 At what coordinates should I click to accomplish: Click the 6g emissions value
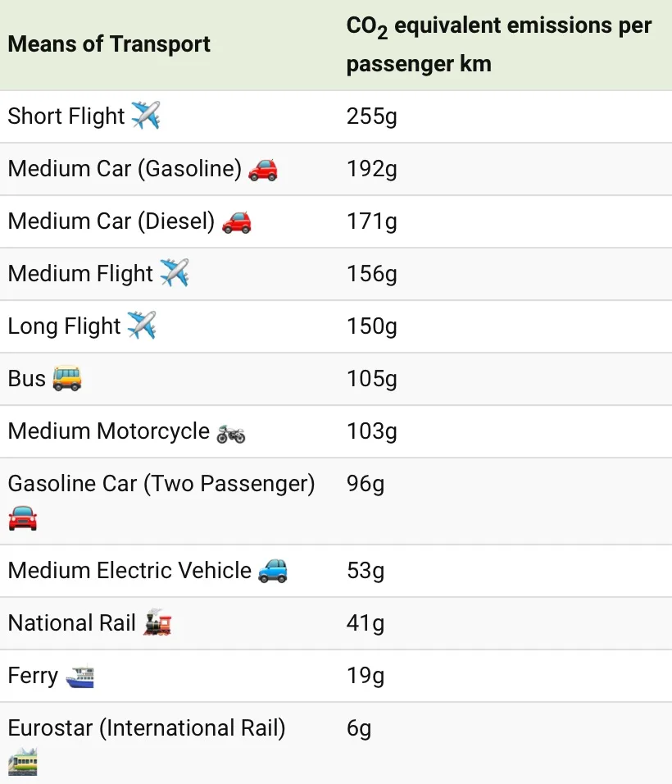[x=359, y=729]
